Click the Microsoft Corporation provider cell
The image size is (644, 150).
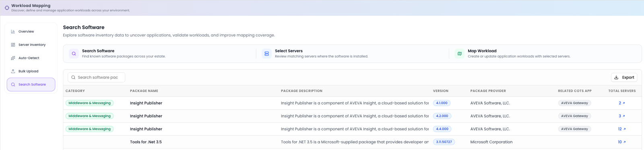(491, 142)
